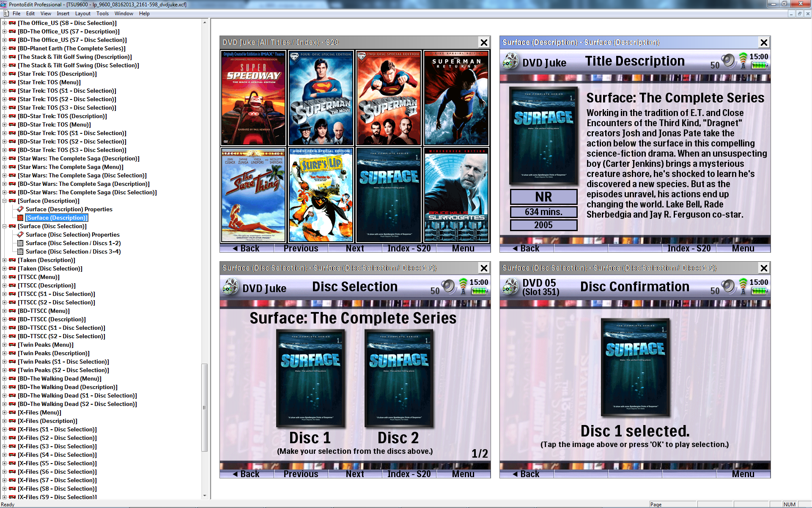Click the cover image in Disc Confirmation panel
Screen dimensions: 812x508
pos(635,367)
